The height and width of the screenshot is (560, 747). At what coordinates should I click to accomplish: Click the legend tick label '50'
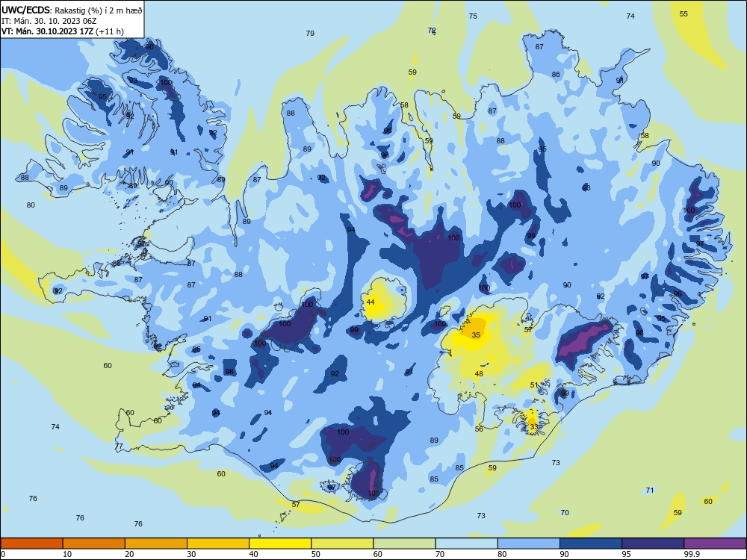click(x=316, y=554)
